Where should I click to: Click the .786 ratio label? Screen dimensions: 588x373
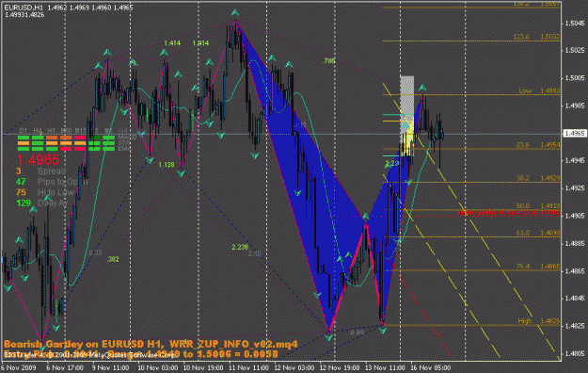tap(329, 60)
